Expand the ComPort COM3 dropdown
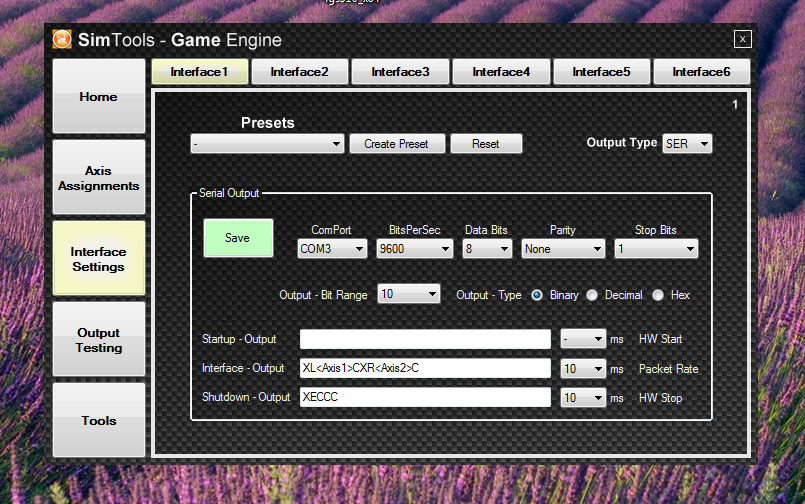805x504 pixels. point(332,249)
